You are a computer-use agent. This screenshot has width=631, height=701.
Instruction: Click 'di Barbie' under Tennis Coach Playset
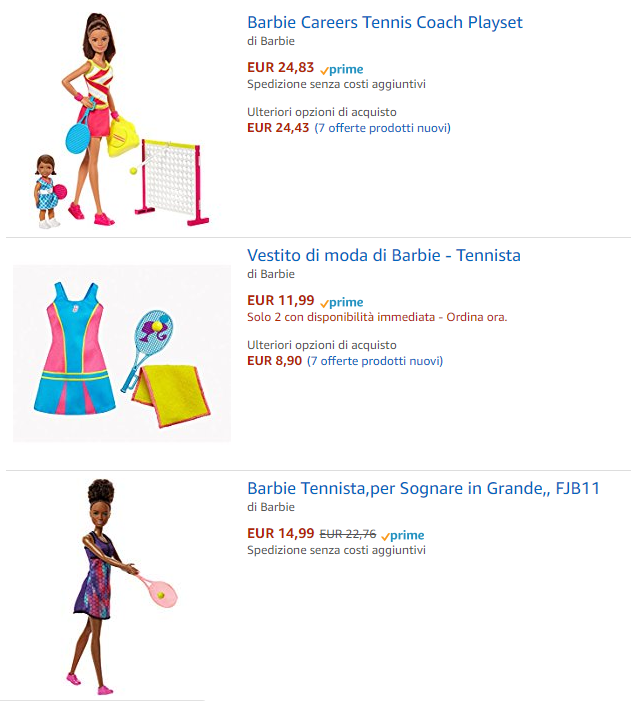(x=271, y=41)
